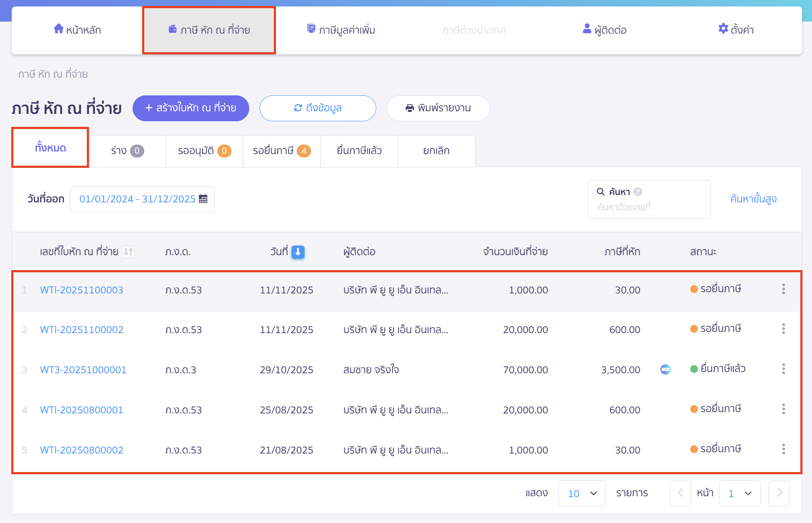Click the ค้นหาขั้นสูง advanced search link
Viewport: 812px width, 523px height.
click(x=753, y=199)
